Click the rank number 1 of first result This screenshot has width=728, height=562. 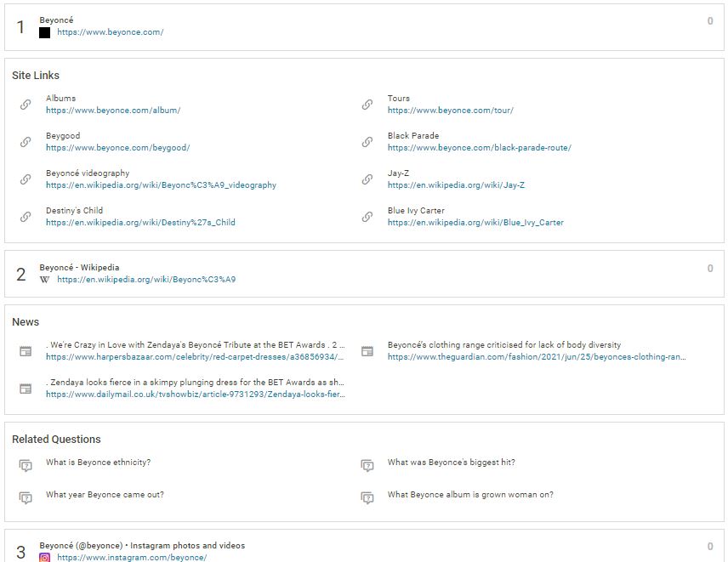[x=21, y=27]
